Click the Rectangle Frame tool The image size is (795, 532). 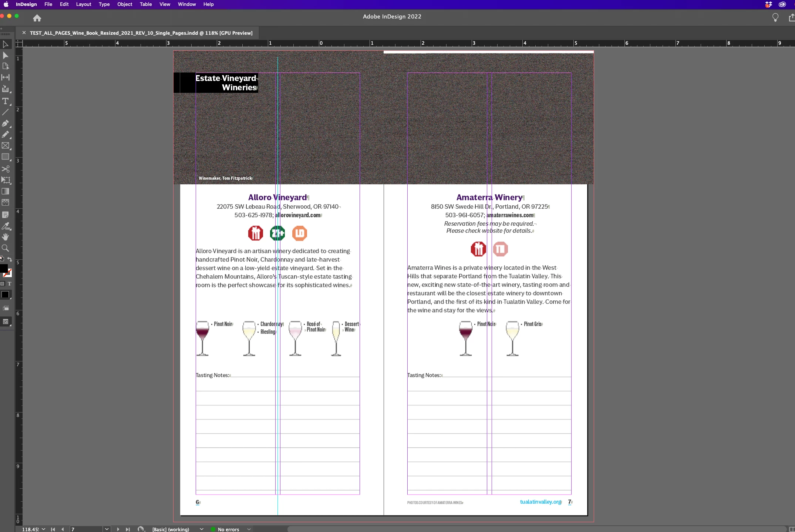pyautogui.click(x=6, y=146)
